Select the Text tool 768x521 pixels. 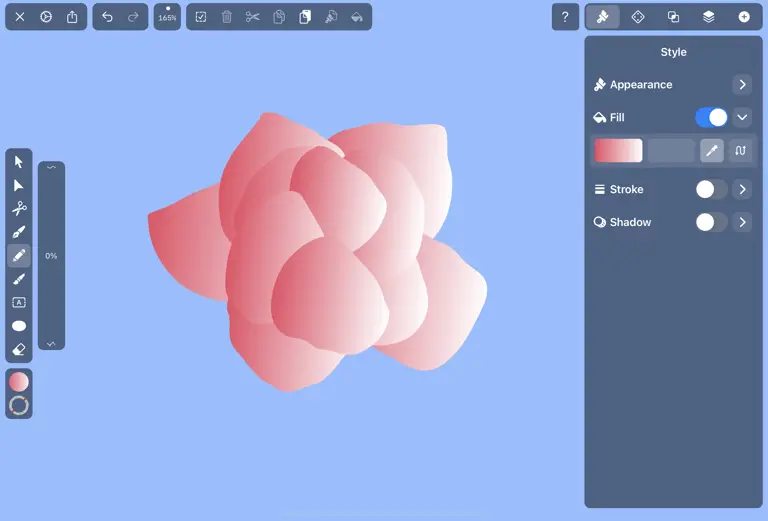tap(19, 303)
